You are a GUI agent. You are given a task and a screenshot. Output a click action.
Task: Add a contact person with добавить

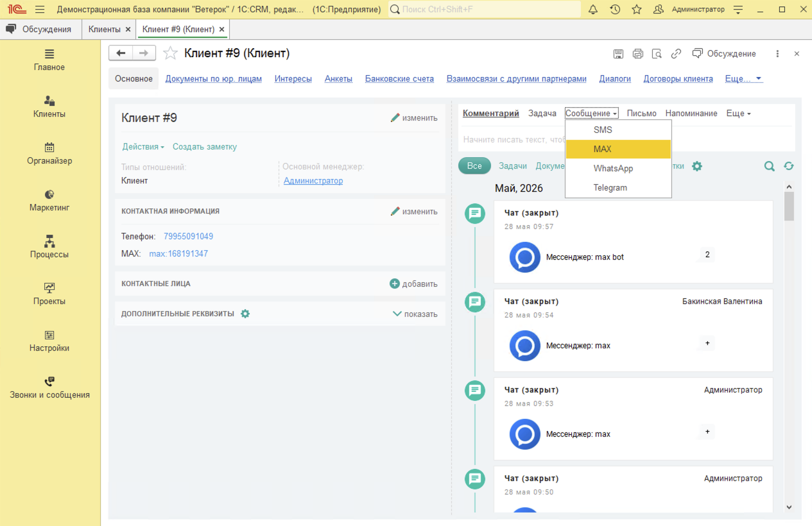[414, 284]
